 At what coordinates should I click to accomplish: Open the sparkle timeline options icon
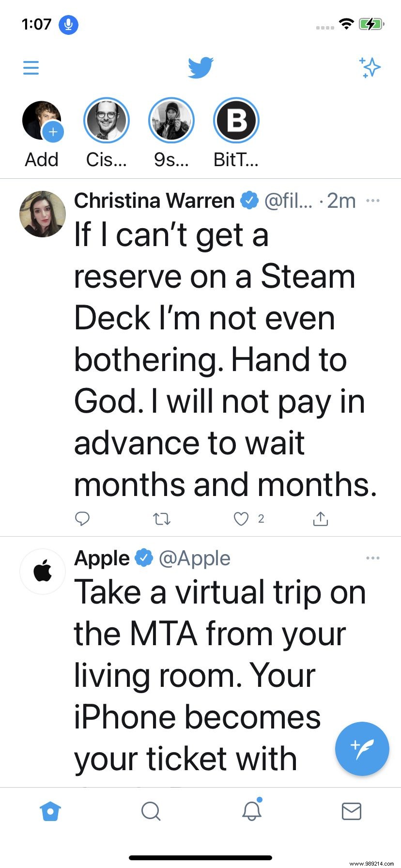pyautogui.click(x=370, y=68)
